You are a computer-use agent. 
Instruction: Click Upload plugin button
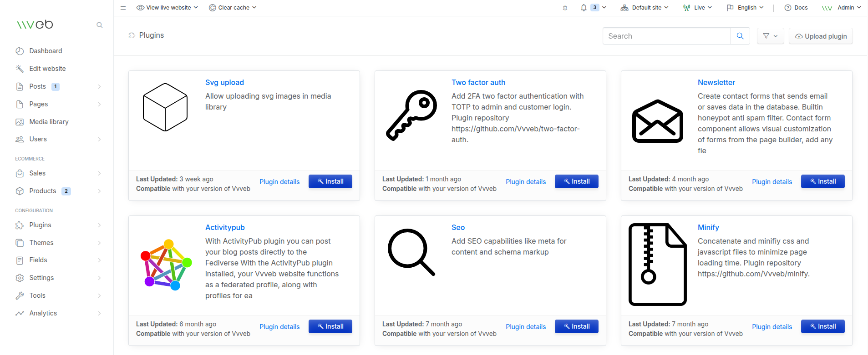pyautogui.click(x=821, y=36)
